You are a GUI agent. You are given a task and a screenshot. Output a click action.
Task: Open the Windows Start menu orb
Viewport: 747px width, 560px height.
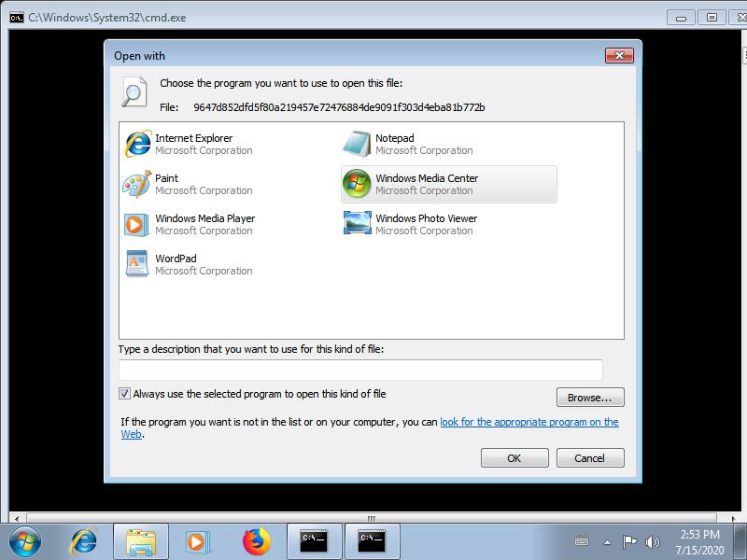(25, 542)
